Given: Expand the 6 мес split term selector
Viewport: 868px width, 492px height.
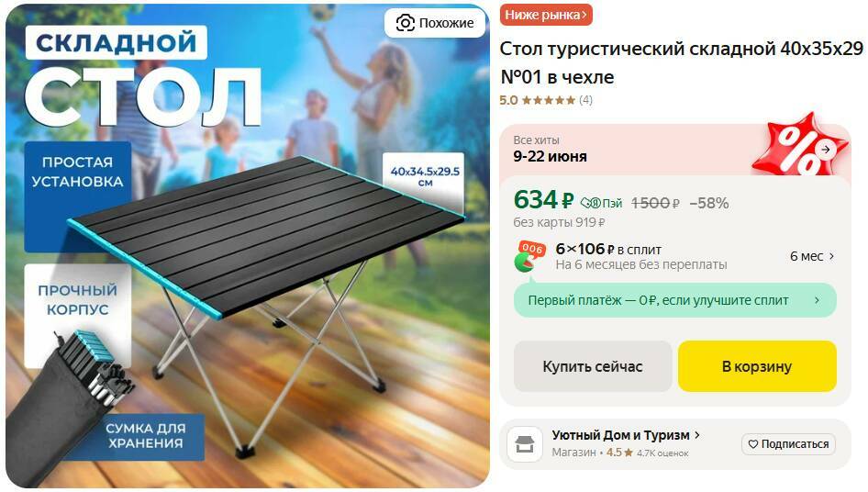Looking at the screenshot, I should [x=811, y=256].
